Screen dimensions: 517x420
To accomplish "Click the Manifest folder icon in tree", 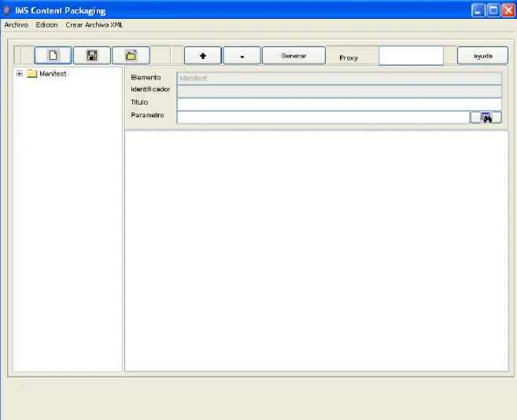I will click(31, 73).
